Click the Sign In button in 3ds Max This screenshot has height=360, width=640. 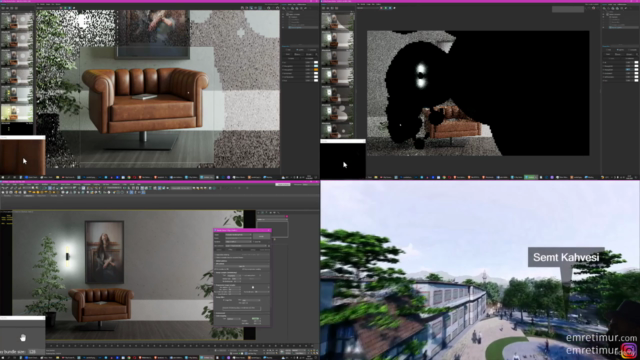(x=283, y=184)
